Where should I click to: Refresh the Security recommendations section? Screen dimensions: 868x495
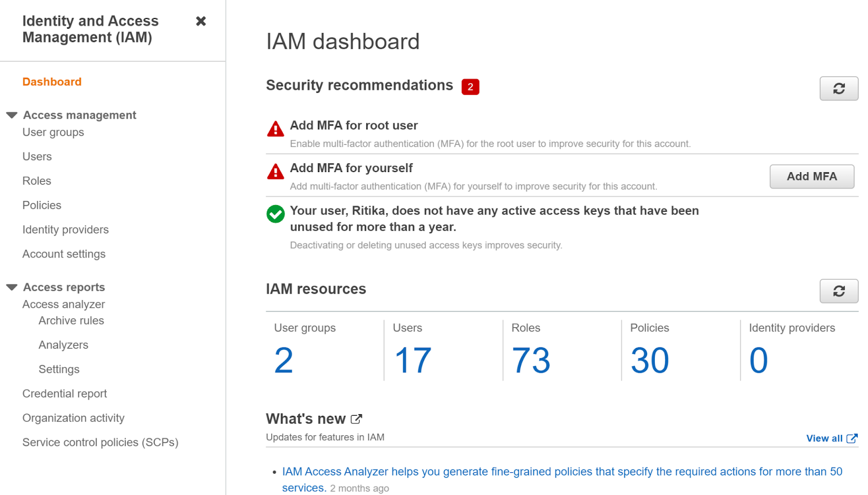pos(838,88)
